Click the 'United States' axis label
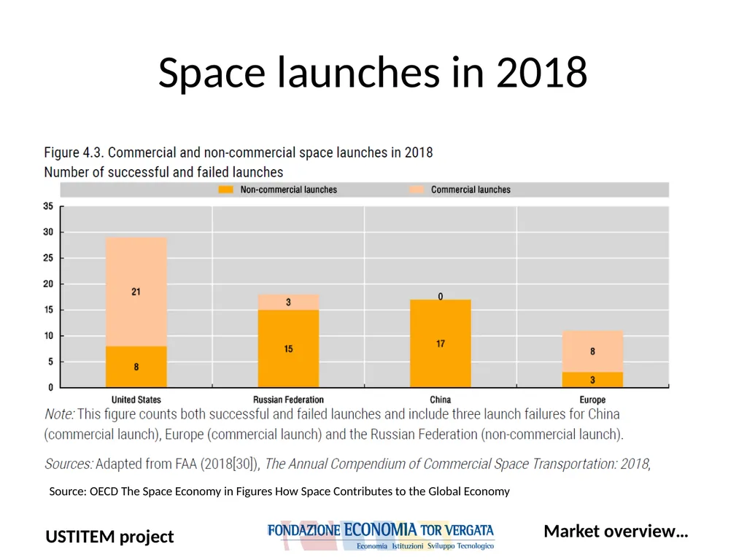This screenshot has height=560, width=747. click(136, 400)
